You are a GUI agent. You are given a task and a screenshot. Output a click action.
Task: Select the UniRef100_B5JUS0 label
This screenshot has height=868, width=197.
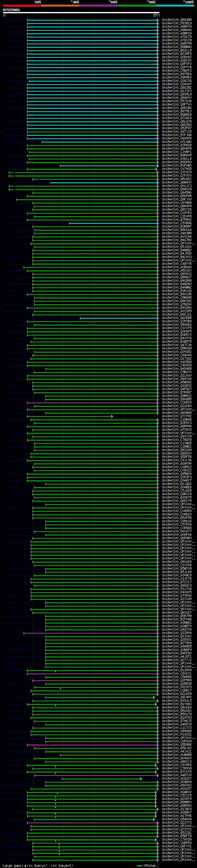pos(177,247)
